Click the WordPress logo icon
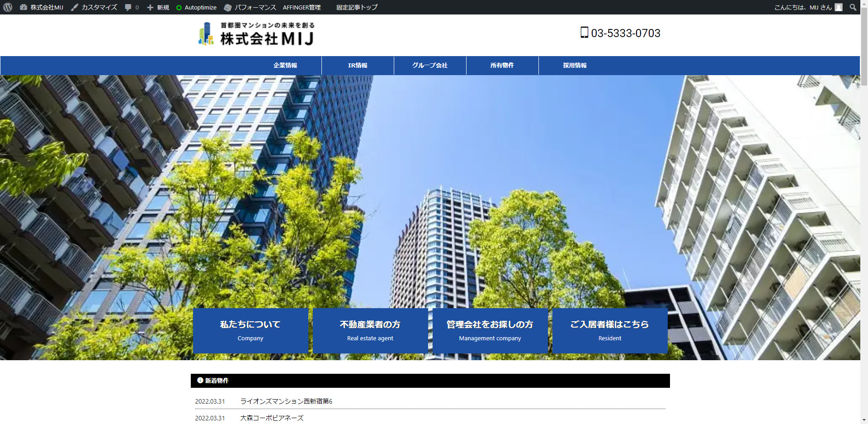The width and height of the screenshot is (868, 424). (7, 7)
